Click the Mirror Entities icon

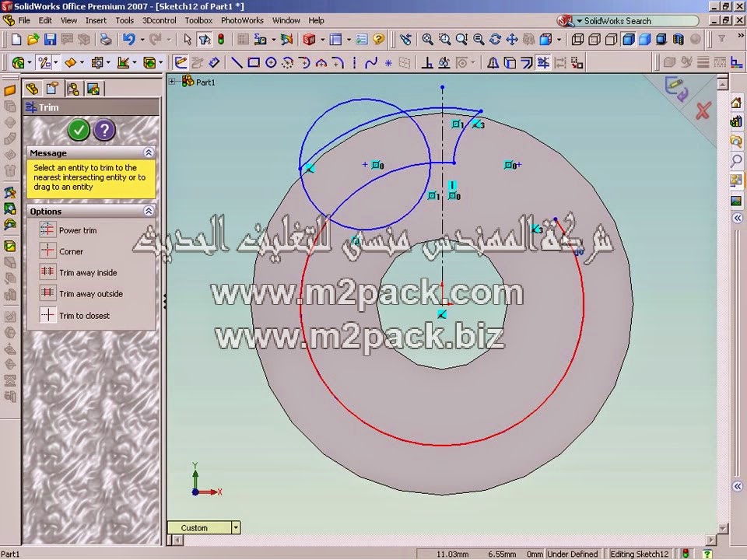[493, 62]
